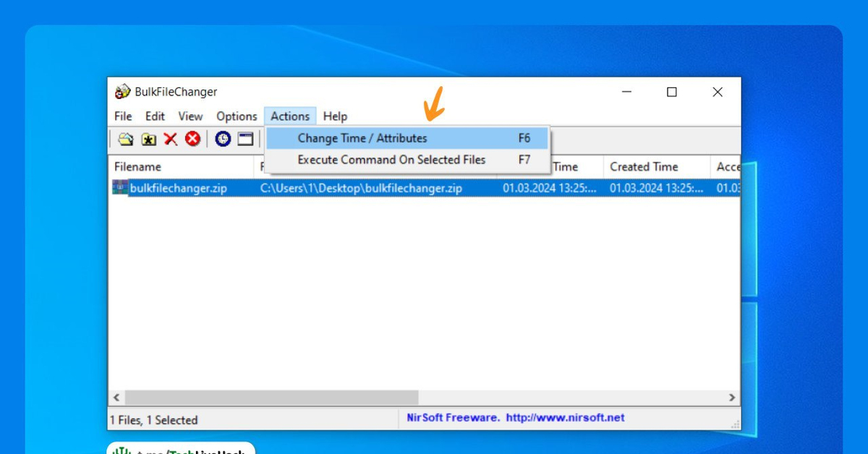Click the horizontal scrollbar left arrow

click(116, 398)
